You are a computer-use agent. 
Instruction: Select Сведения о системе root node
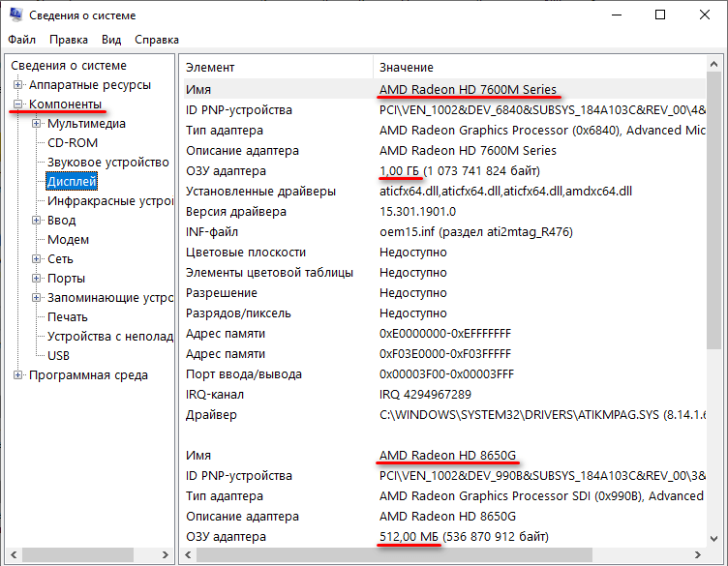pos(69,66)
